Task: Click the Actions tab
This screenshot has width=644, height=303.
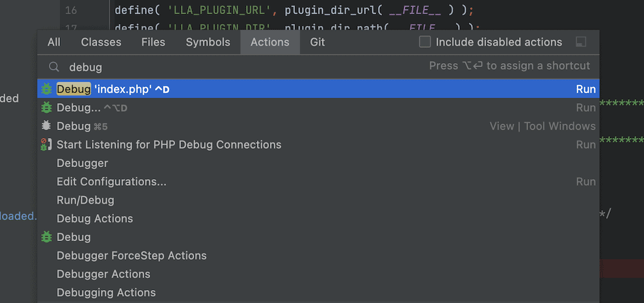Action: [270, 42]
